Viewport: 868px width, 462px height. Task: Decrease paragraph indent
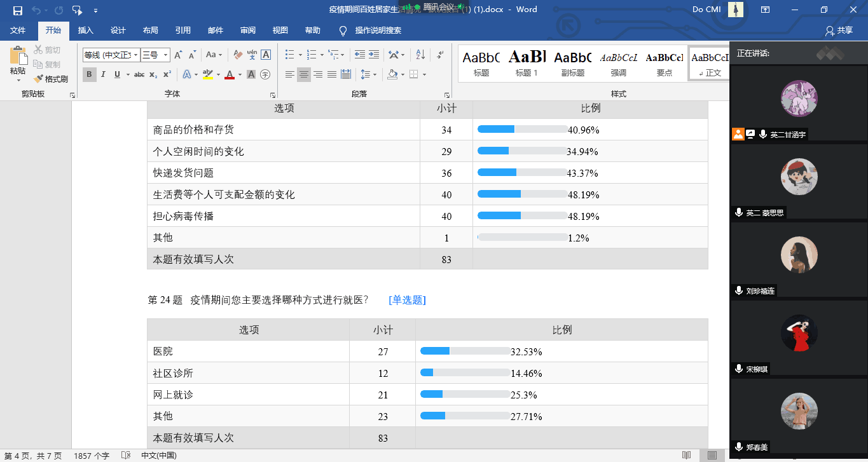point(360,55)
